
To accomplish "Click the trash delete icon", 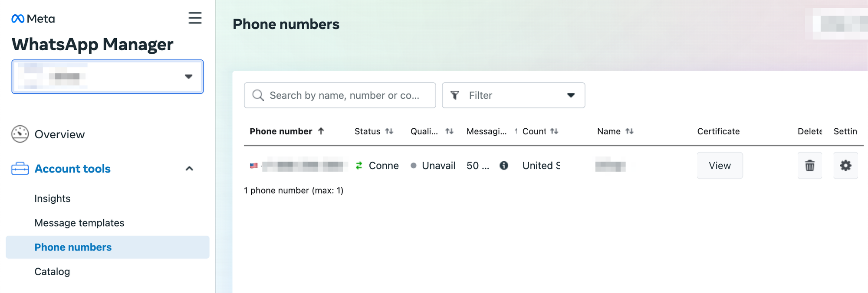I will tap(810, 166).
